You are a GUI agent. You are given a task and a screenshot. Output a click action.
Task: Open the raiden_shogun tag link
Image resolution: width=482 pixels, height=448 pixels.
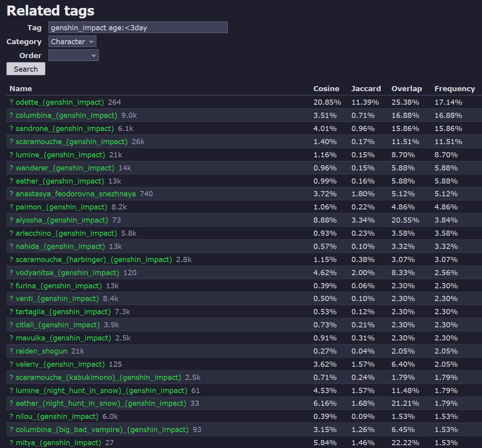tap(41, 351)
